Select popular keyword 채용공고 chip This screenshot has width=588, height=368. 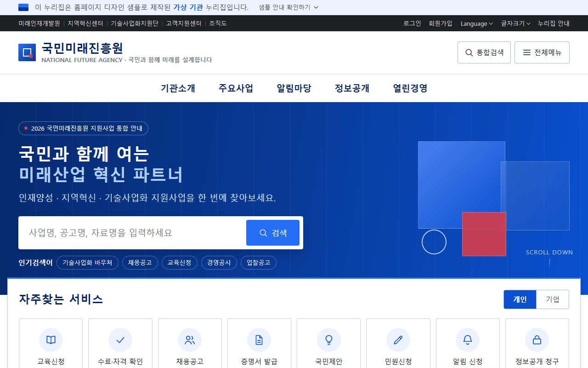[140, 263]
